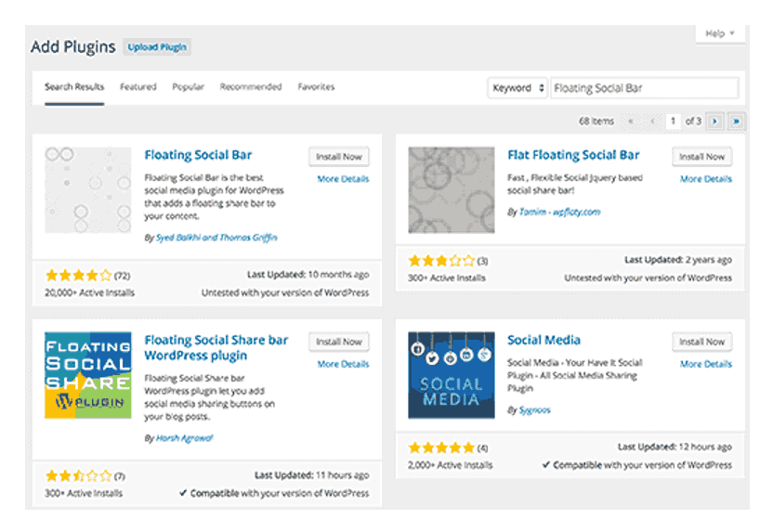
Task: Open the Social Media plugin title link
Action: coord(544,340)
